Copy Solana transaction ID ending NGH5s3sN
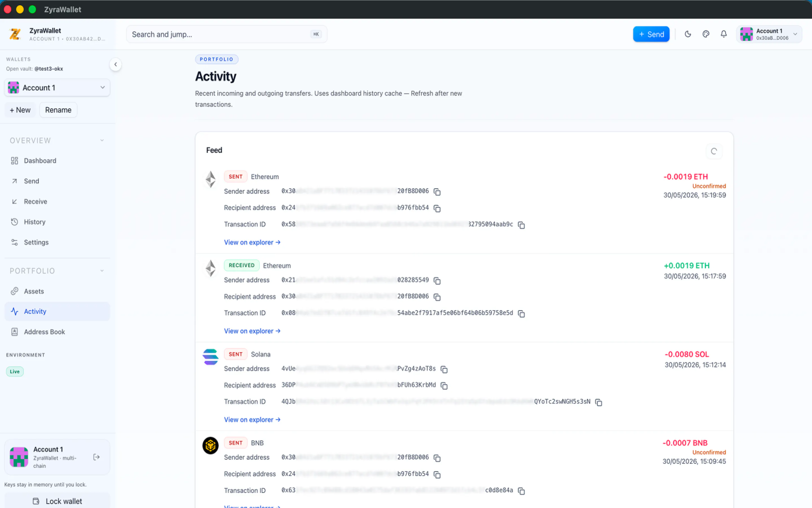Viewport: 812px width, 508px height. (x=599, y=402)
